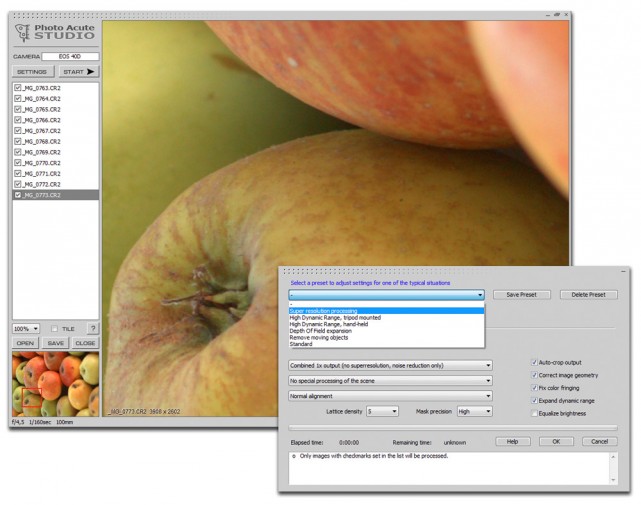Open the Normal alignment dropdown
Image resolution: width=641 pixels, height=505 pixels.
pos(390,396)
